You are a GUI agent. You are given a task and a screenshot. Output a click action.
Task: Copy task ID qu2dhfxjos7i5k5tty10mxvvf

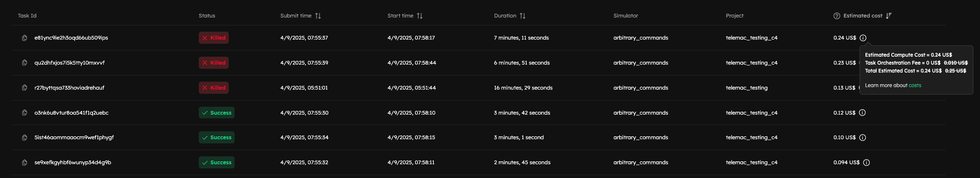[25, 63]
